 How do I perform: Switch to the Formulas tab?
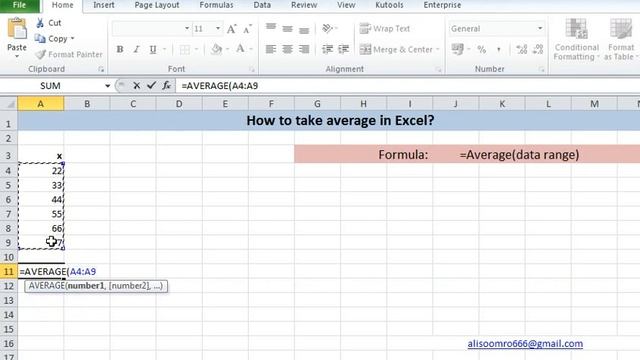[216, 5]
